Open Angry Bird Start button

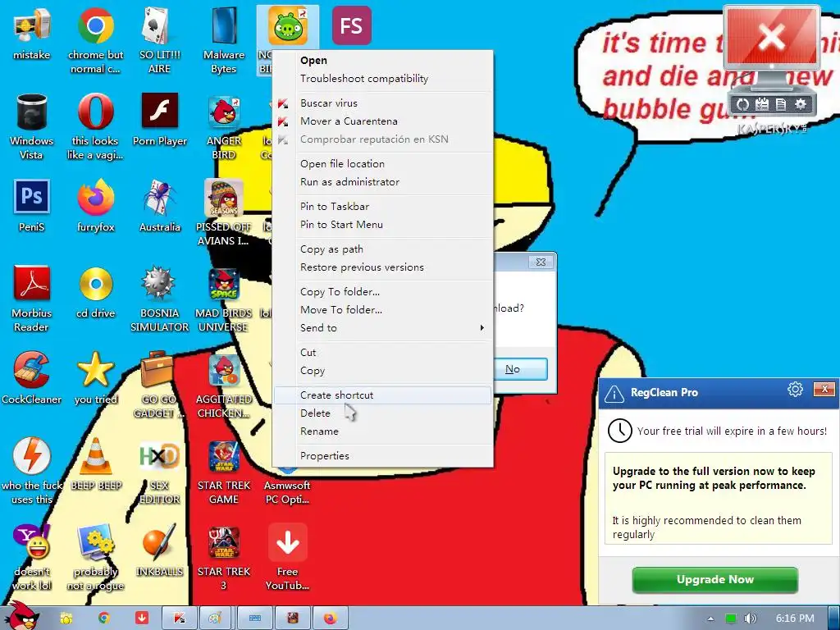[x=22, y=615]
